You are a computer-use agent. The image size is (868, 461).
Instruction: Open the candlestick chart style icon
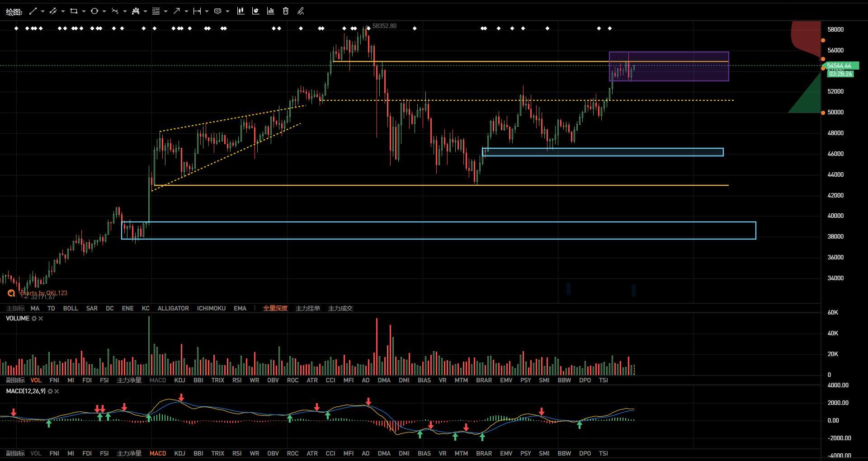pos(241,11)
